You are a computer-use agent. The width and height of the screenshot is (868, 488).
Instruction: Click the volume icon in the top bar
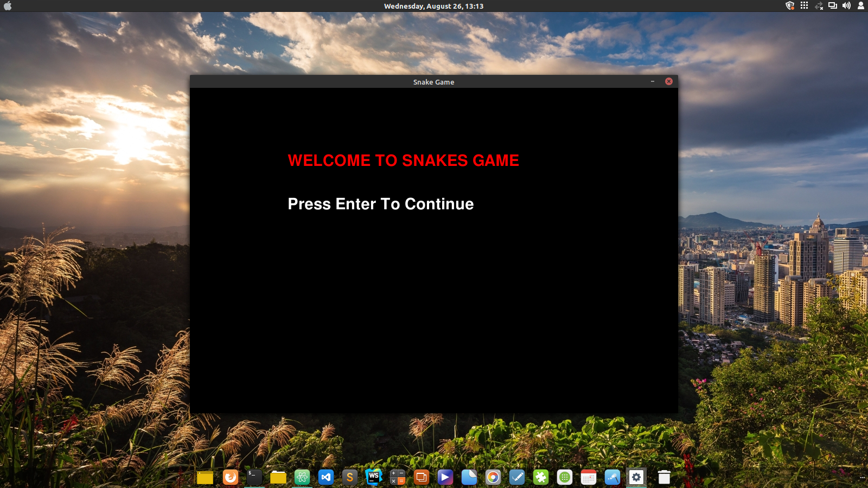[x=847, y=6]
